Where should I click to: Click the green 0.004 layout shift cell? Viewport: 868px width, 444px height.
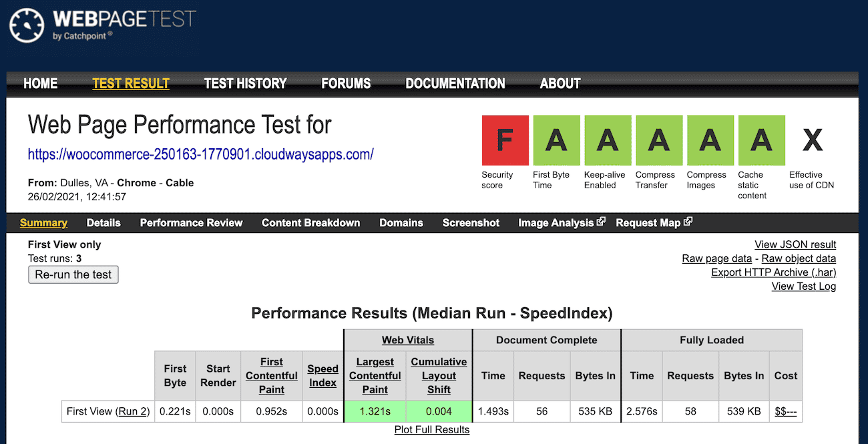[x=439, y=411]
